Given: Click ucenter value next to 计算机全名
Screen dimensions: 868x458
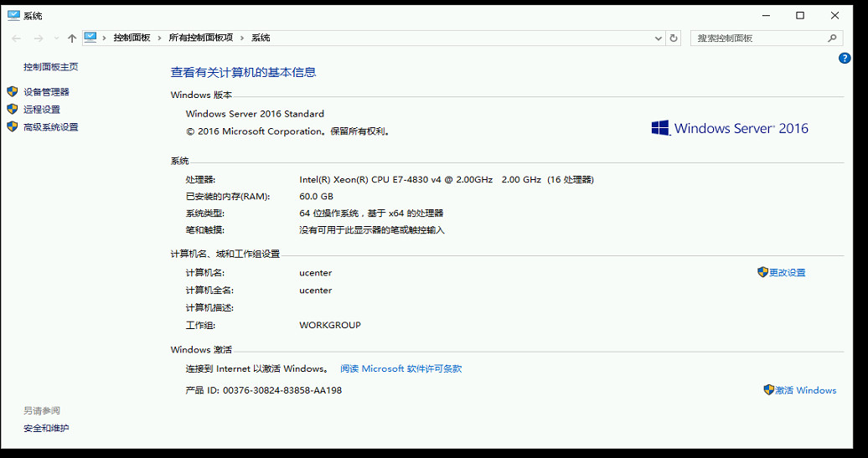Looking at the screenshot, I should 316,291.
